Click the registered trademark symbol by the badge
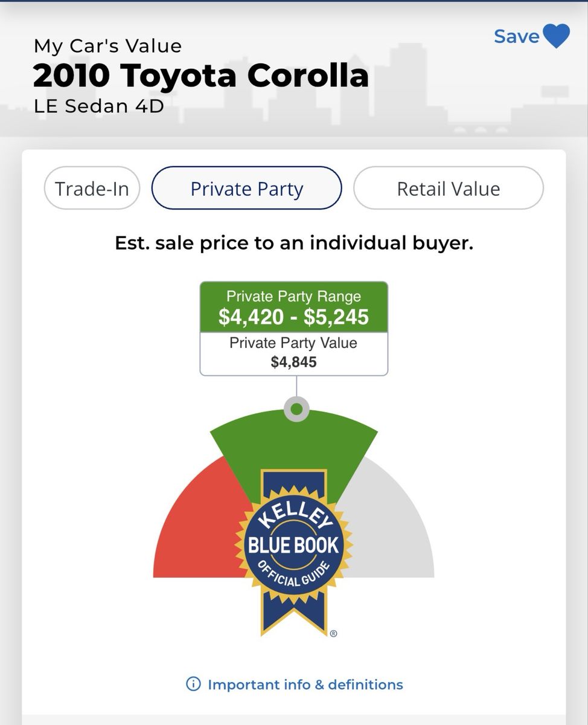The width and height of the screenshot is (588, 725). 333,634
